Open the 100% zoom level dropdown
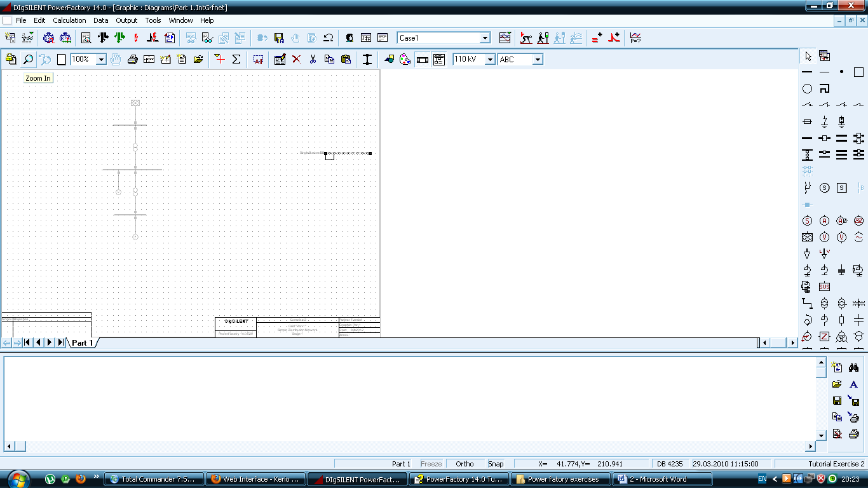This screenshot has width=868, height=488. [101, 59]
